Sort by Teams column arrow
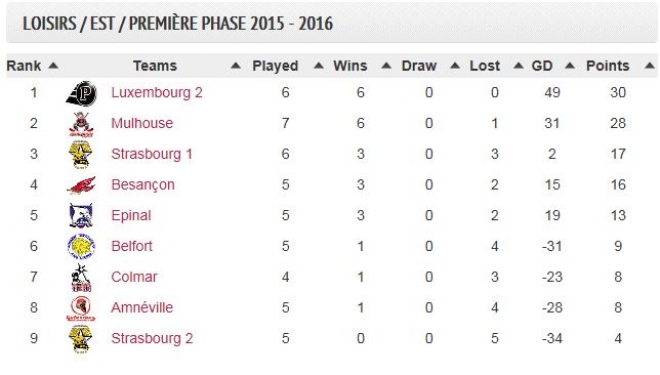This screenshot has width=660, height=375. click(236, 66)
